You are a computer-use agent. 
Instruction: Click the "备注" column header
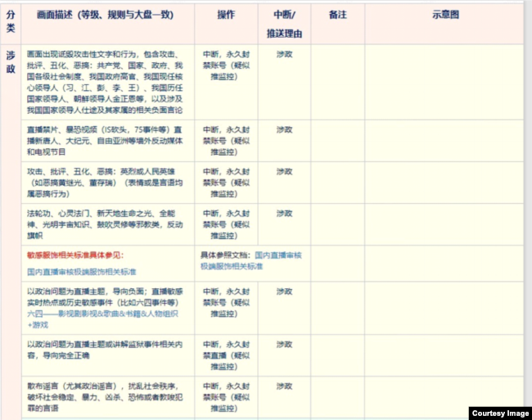336,16
